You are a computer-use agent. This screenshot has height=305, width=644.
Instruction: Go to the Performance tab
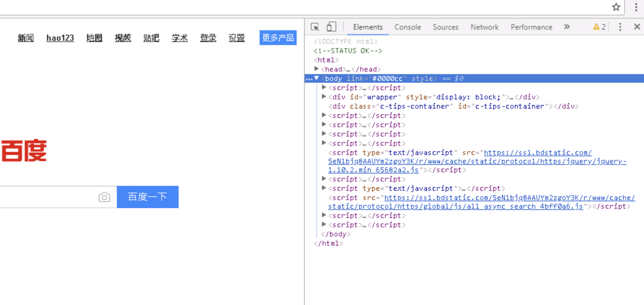(532, 27)
